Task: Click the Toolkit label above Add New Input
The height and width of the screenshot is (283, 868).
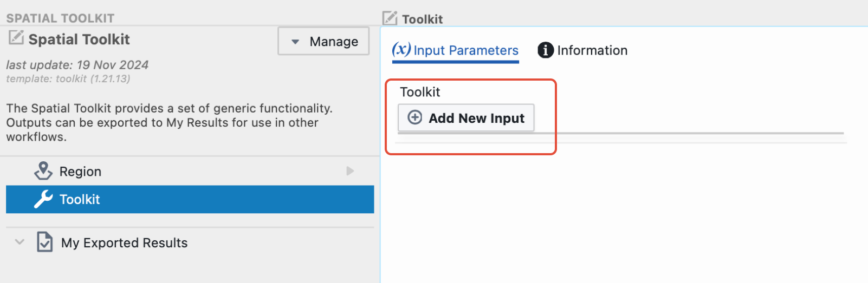Action: tap(420, 92)
